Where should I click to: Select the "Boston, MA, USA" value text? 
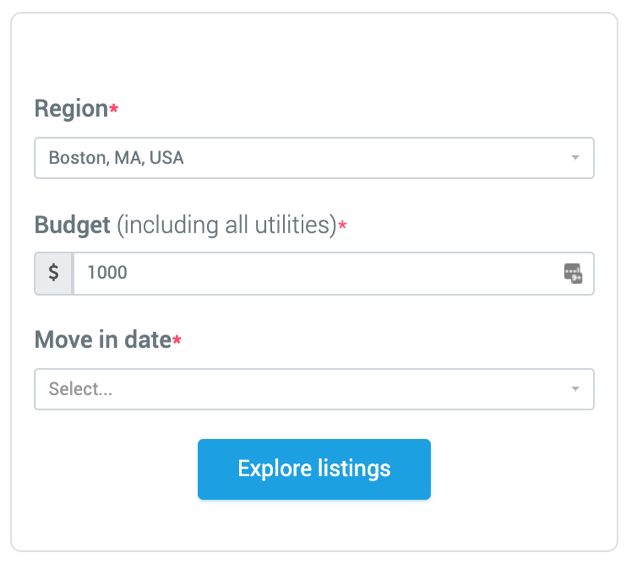pos(116,158)
